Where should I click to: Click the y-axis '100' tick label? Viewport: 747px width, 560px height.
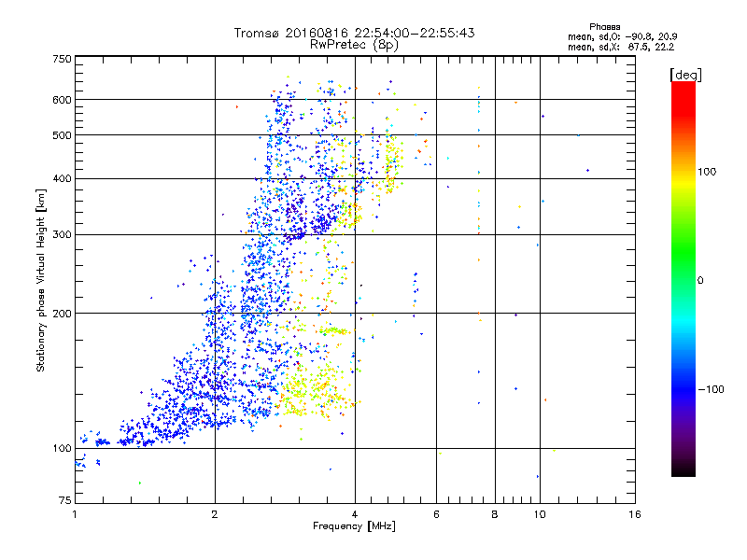click(62, 449)
